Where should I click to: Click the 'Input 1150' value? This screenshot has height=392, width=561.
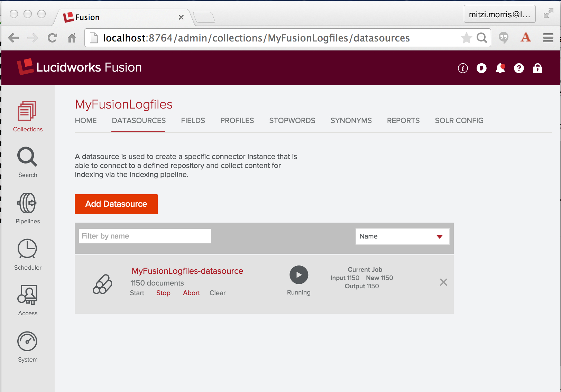(345, 278)
